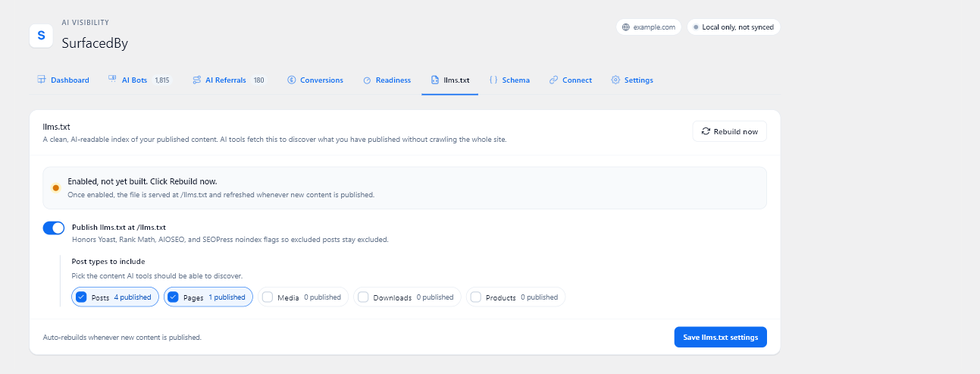980x374 pixels.
Task: Enable the Products post type checkbox
Action: [x=475, y=297]
